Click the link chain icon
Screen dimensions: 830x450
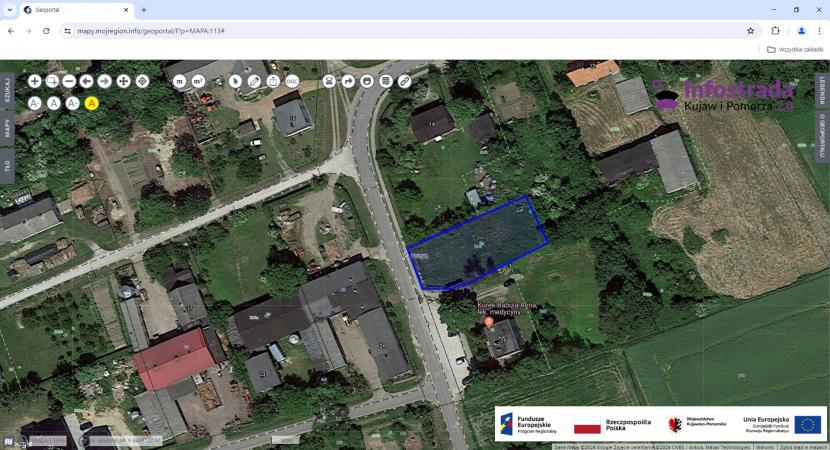[404, 81]
